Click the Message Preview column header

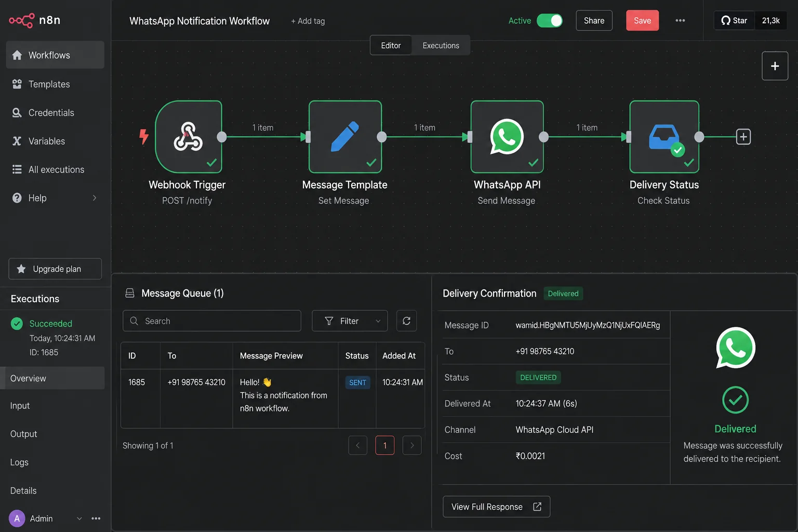(271, 356)
